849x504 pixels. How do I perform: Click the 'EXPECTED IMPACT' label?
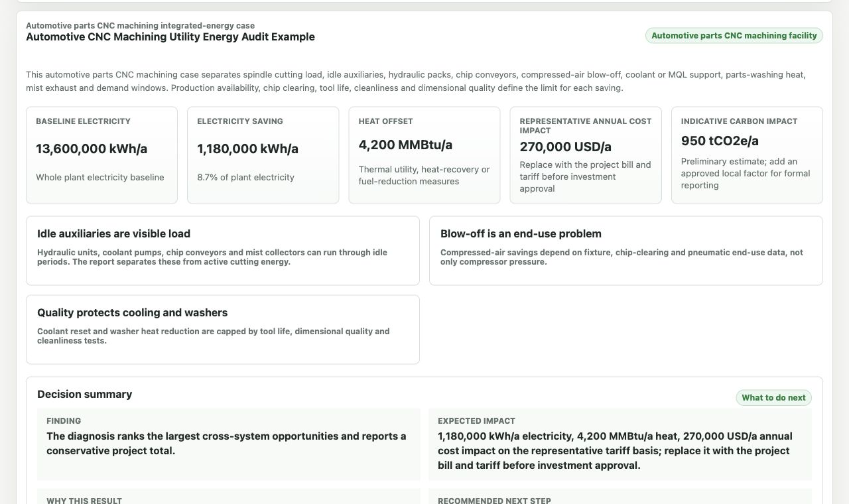(476, 421)
